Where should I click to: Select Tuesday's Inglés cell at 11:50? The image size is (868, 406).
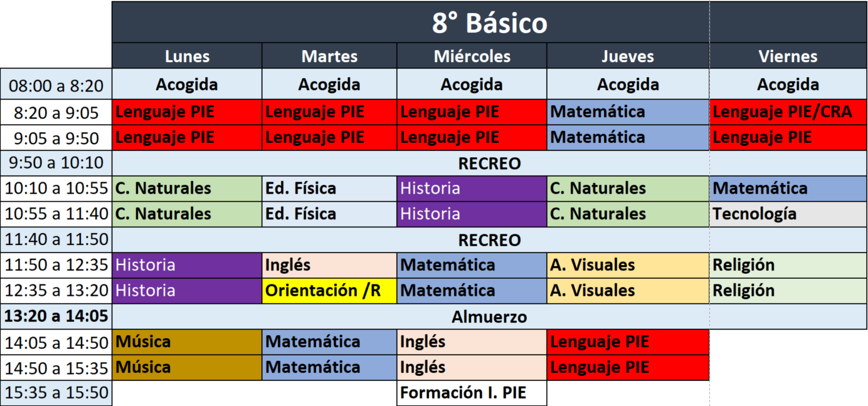point(329,265)
